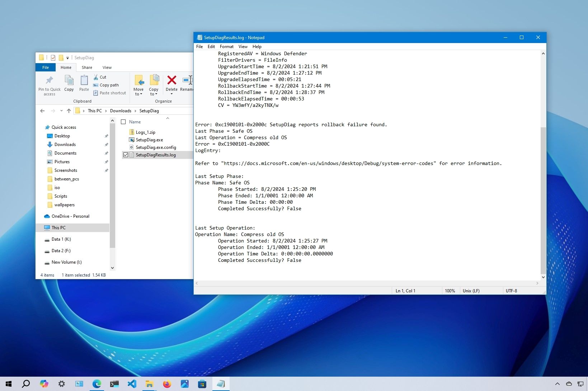Check the checkbox next to SetupDiagResults.log
Viewport: 588px width, 391px height.
tap(126, 155)
